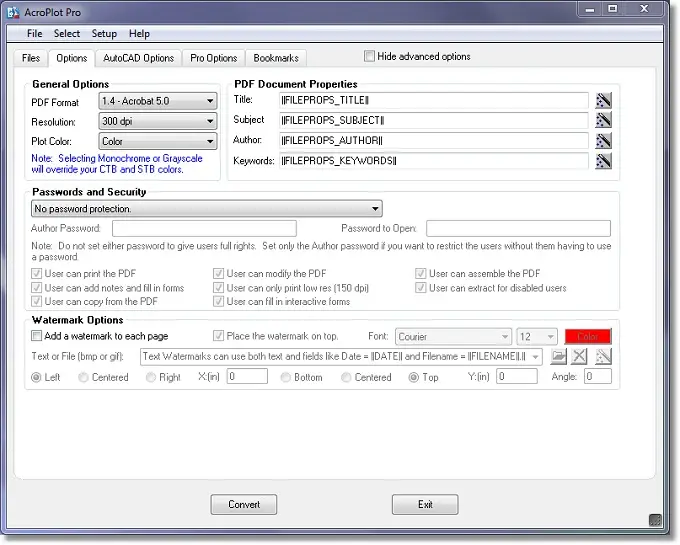Open the File menu
680x545 pixels.
point(34,34)
